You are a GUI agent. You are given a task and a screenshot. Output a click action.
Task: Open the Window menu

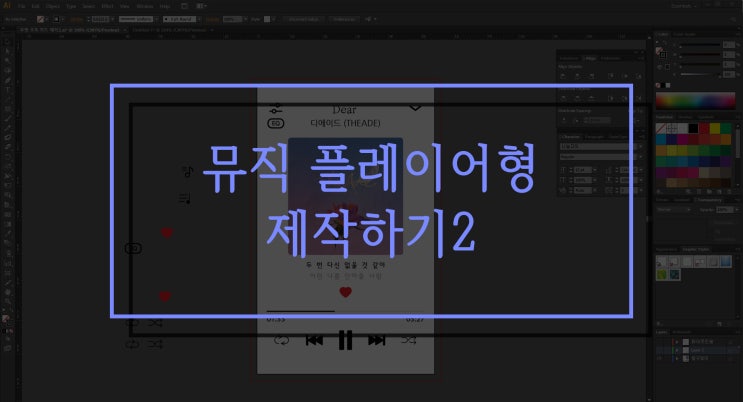[x=145, y=6]
